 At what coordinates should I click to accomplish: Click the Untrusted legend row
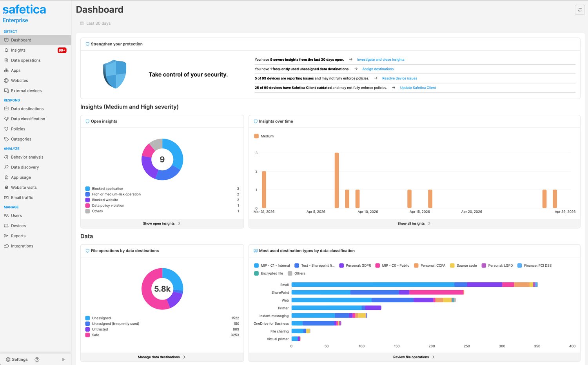pos(162,329)
